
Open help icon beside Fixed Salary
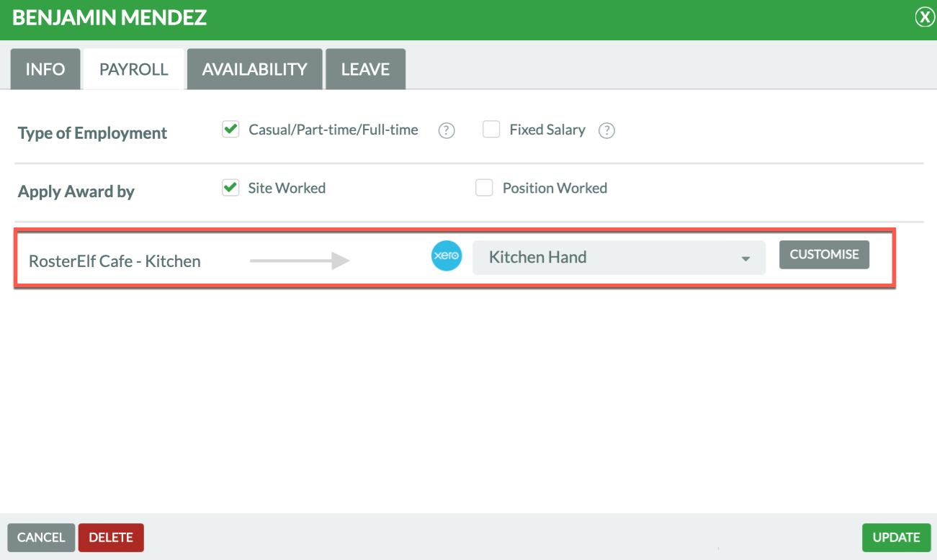pyautogui.click(x=606, y=131)
